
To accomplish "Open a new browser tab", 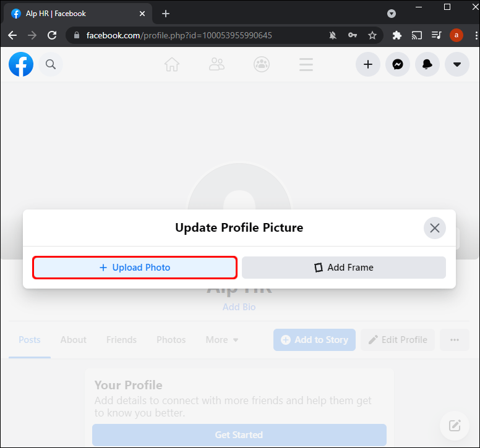I will [166, 13].
